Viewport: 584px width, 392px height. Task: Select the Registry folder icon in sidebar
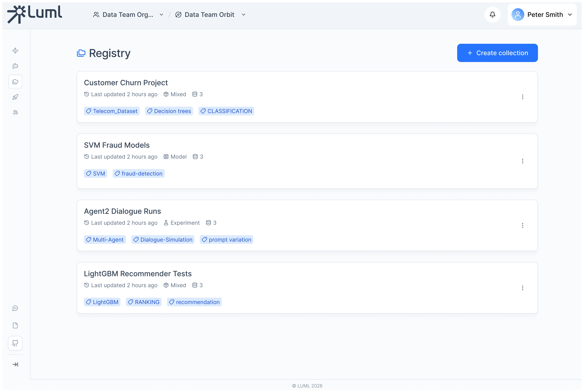coord(15,81)
